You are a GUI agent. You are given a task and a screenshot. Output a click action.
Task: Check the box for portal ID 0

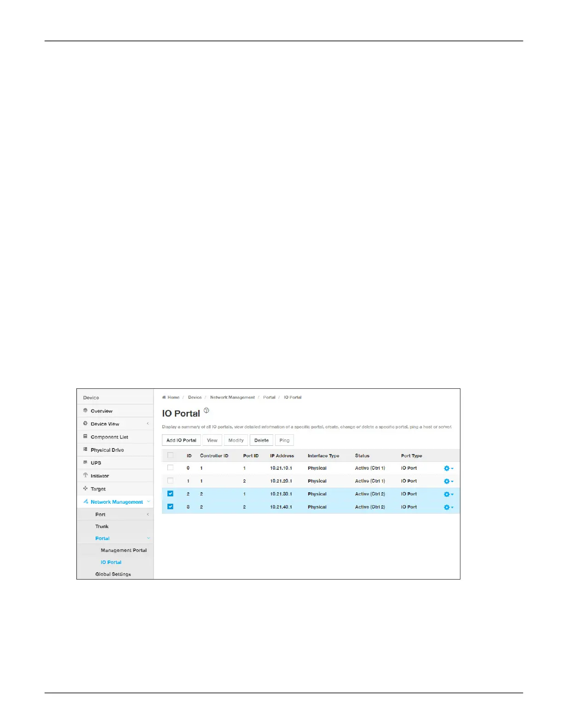170,467
